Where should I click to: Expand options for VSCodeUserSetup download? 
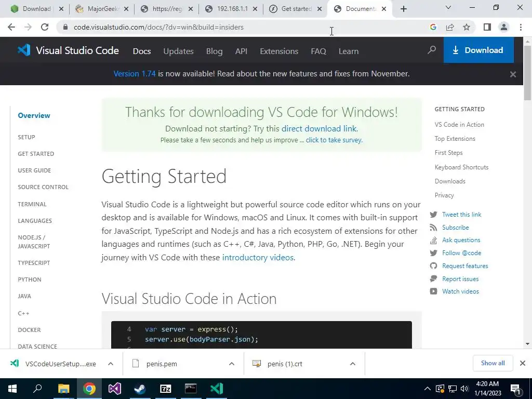(110, 364)
